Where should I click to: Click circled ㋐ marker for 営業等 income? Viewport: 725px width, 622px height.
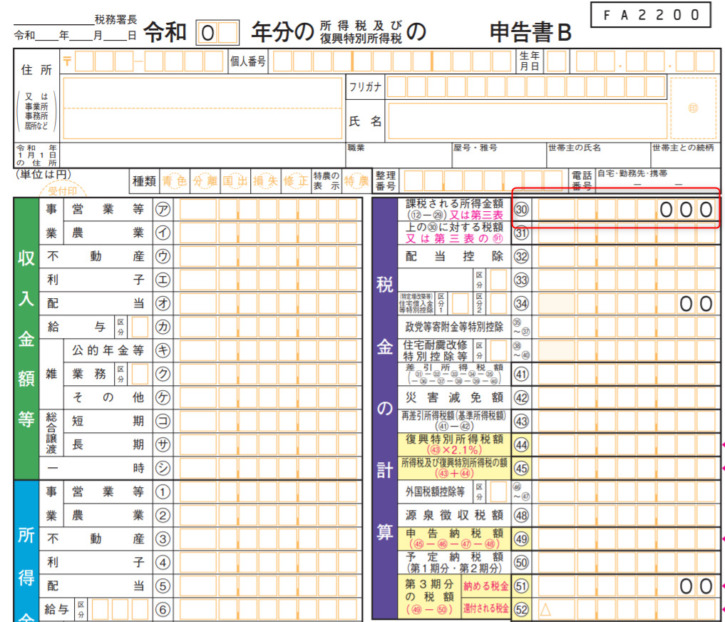(163, 209)
